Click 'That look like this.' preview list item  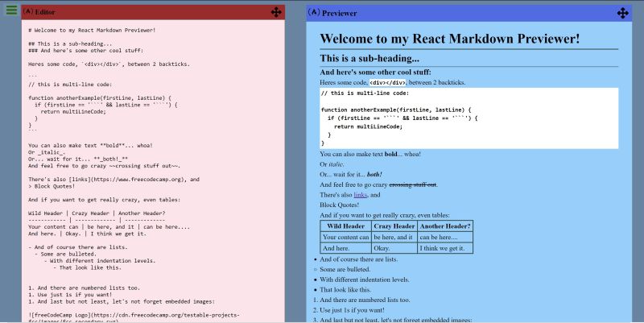[345, 290]
